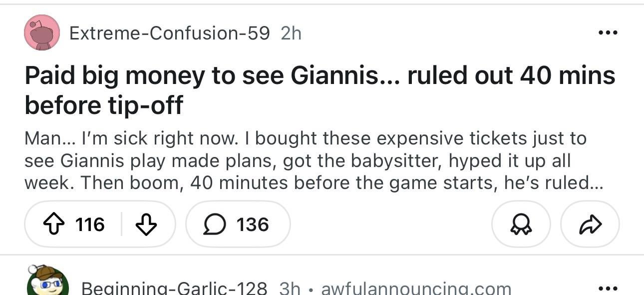644x295 pixels.
Task: Open overflow menu on Beginning-Garlic-128's post
Action: pos(608,288)
